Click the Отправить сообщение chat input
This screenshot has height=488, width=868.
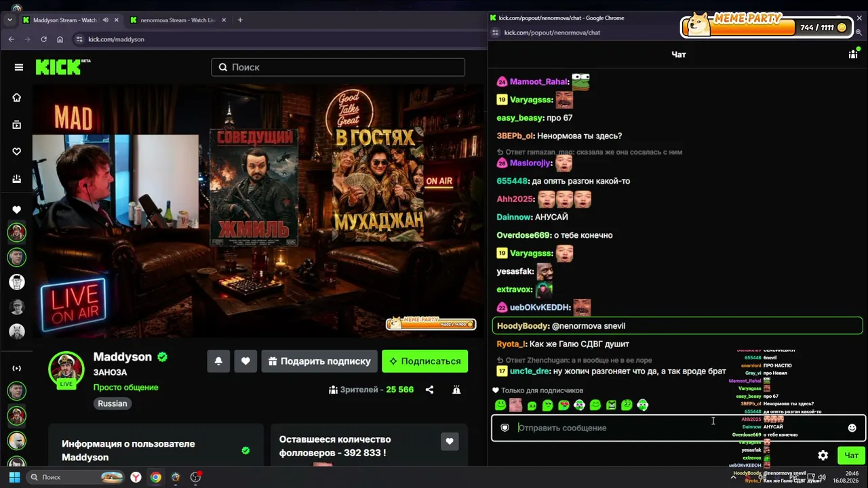pyautogui.click(x=678, y=428)
